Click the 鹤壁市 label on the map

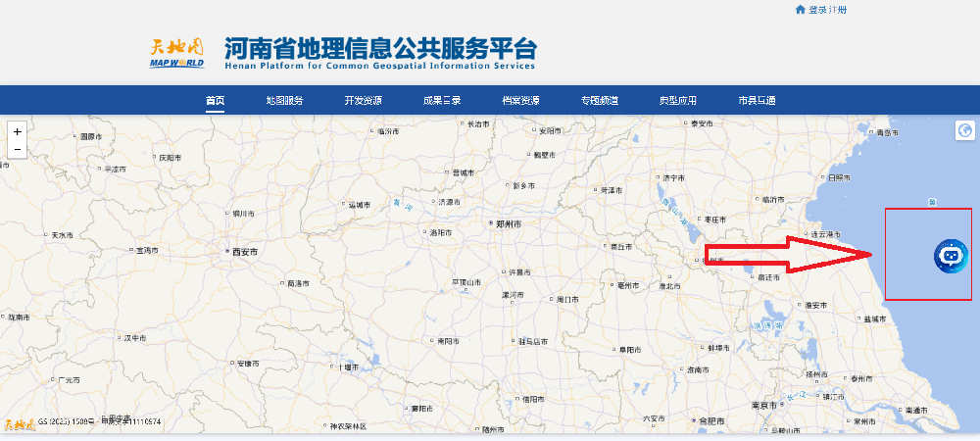coord(544,155)
